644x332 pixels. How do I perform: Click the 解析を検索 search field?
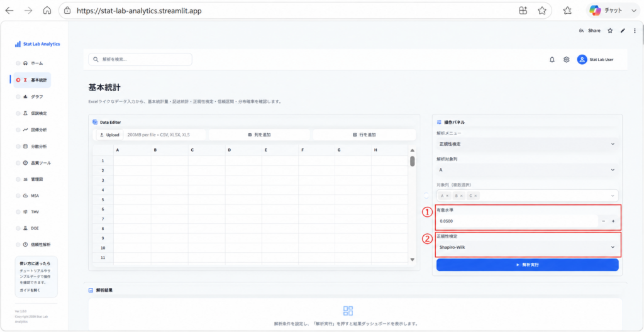point(140,59)
